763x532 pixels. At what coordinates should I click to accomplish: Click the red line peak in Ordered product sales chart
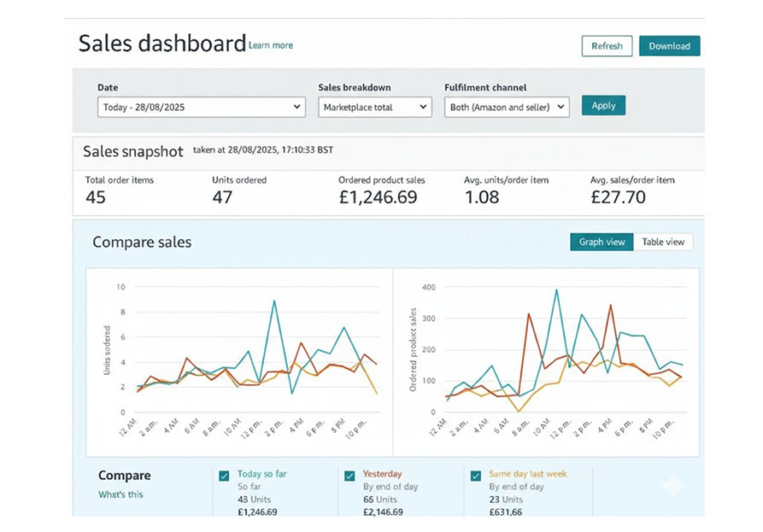610,305
